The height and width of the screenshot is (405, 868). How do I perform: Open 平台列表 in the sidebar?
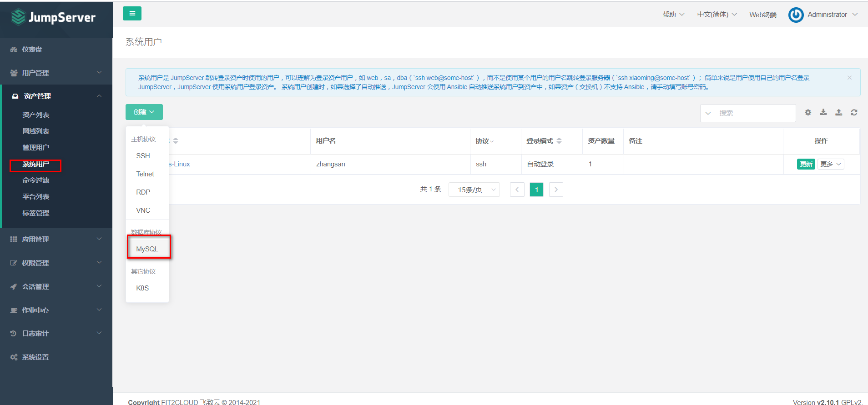(x=36, y=197)
